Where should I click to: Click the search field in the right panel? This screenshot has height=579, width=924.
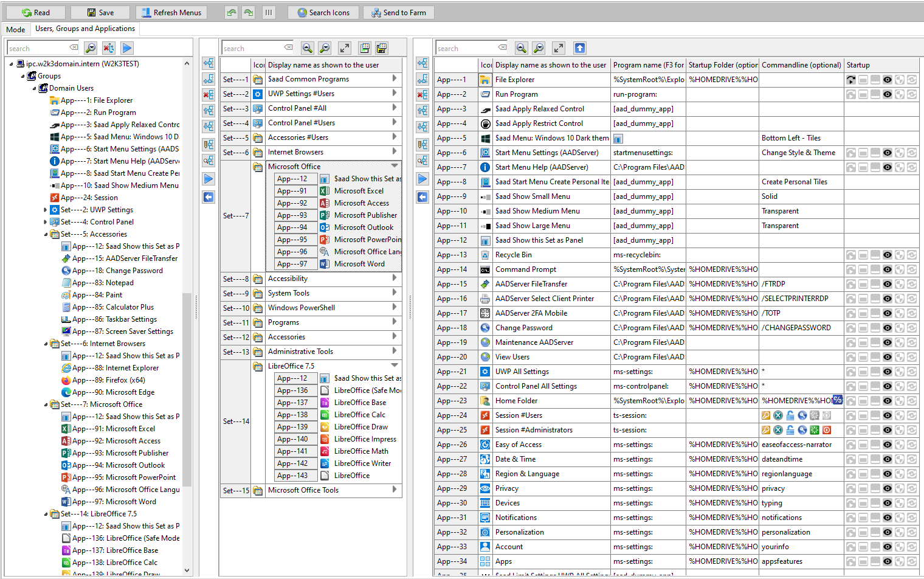[466, 48]
